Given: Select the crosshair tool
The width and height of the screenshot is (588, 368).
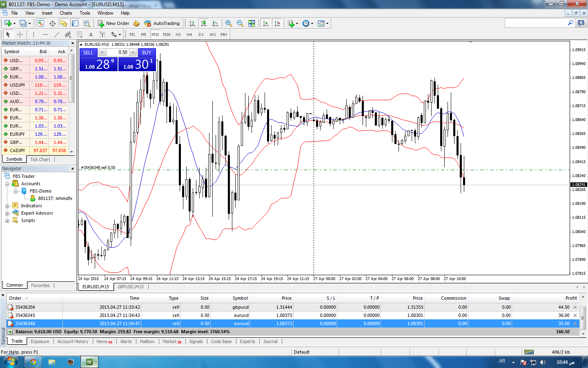Looking at the screenshot, I should click(20, 34).
